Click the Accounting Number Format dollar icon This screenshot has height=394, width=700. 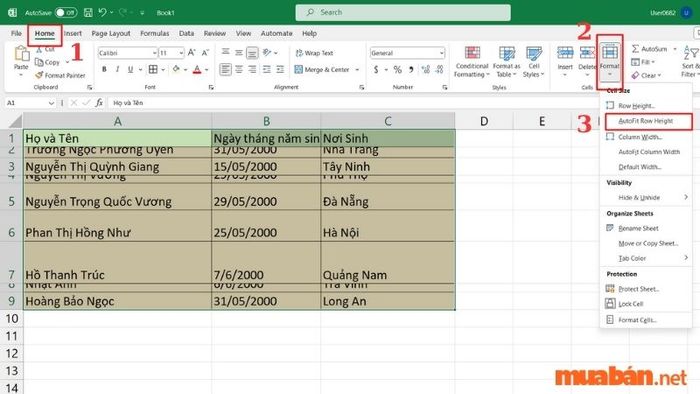point(376,70)
